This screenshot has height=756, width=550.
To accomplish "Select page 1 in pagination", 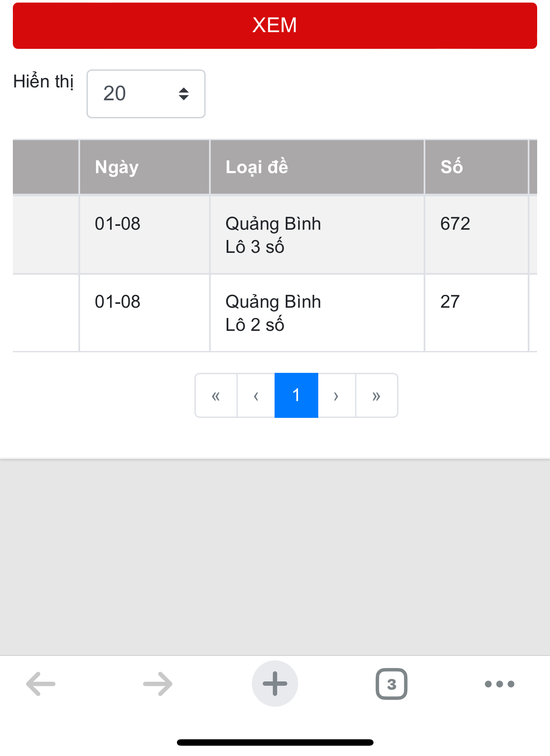I will 296,396.
